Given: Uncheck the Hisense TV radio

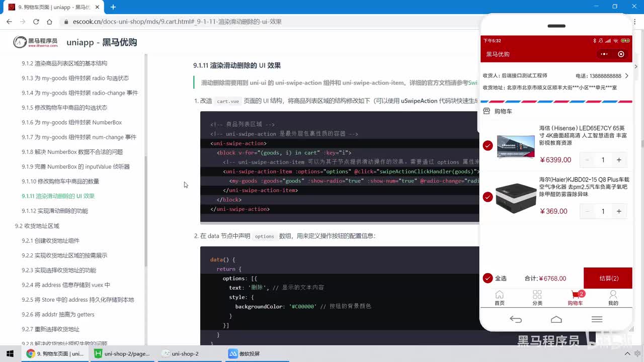Looking at the screenshot, I should (488, 146).
